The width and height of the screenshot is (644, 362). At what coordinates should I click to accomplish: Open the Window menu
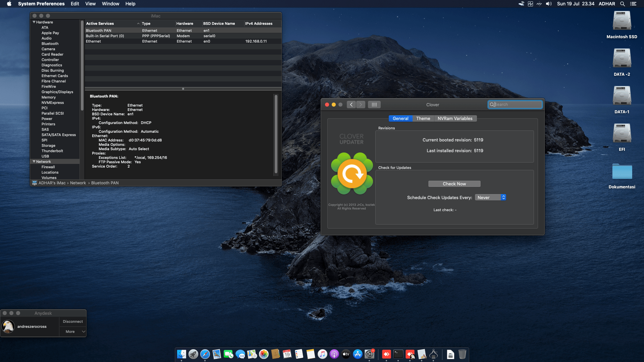point(110,4)
